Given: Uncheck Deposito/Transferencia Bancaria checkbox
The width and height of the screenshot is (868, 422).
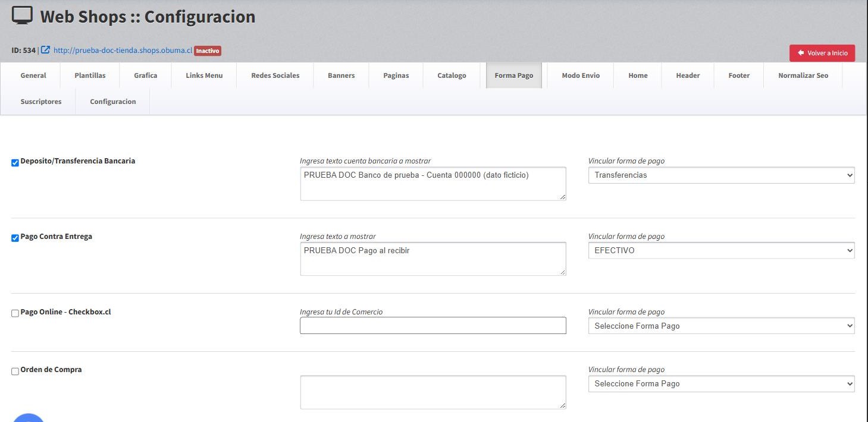Looking at the screenshot, I should (15, 163).
